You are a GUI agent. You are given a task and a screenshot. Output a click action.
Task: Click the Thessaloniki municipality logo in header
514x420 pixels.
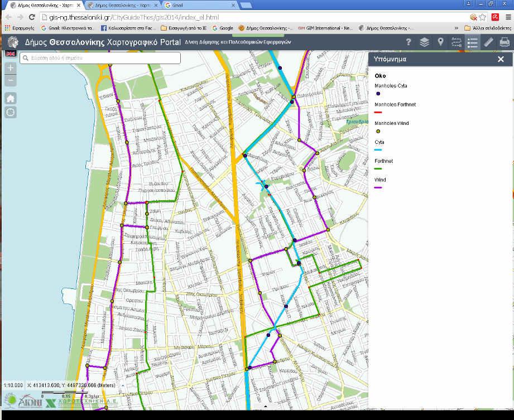tap(13, 42)
